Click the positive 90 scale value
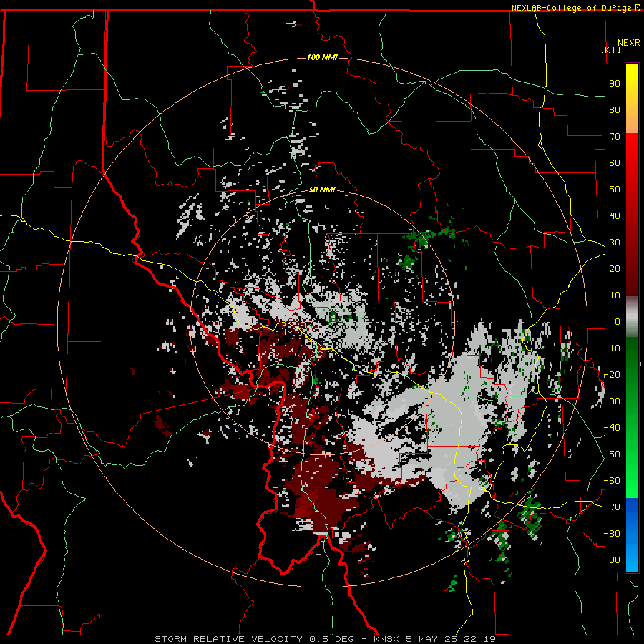The width and height of the screenshot is (644, 644). click(615, 84)
